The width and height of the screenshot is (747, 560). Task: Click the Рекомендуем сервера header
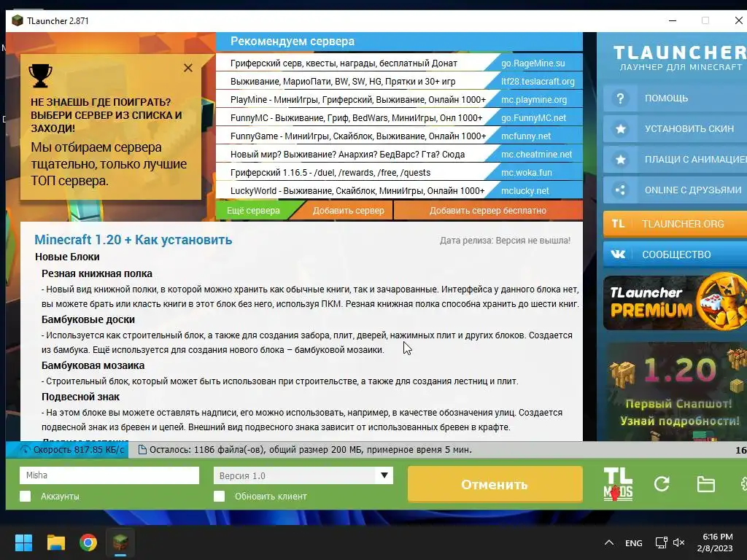pos(292,42)
